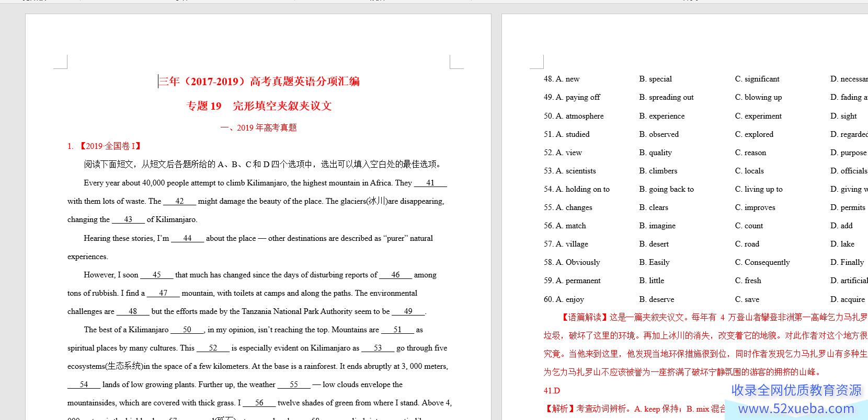Viewport: 868px width, 420px height.
Task: Click option 'C. experiment'
Action: click(758, 116)
